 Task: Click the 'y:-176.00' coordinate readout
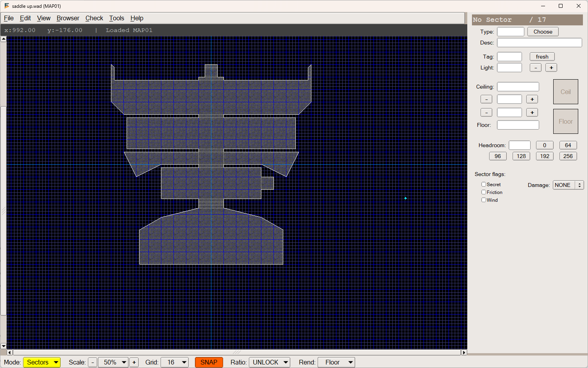coord(65,30)
